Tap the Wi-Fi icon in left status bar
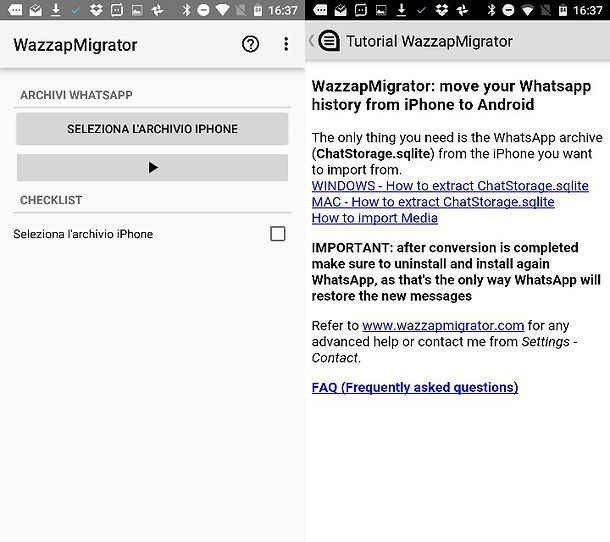Viewport: 610px width, 542px height. [223, 10]
